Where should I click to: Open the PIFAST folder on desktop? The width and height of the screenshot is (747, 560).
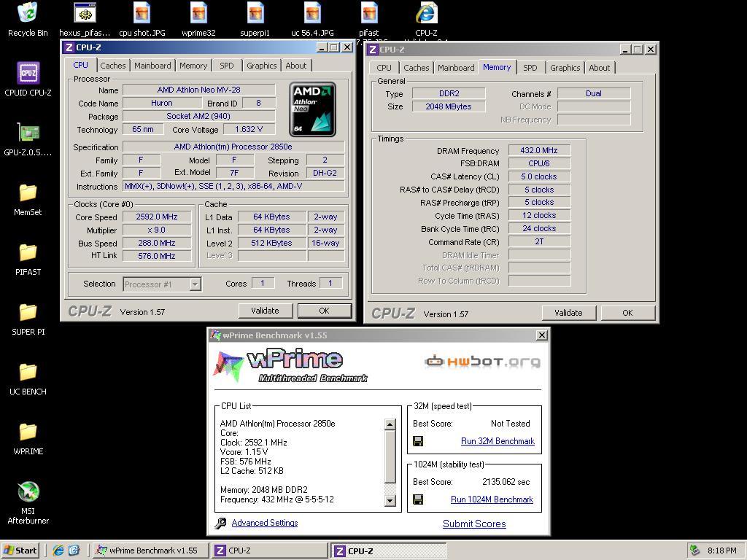click(x=28, y=259)
